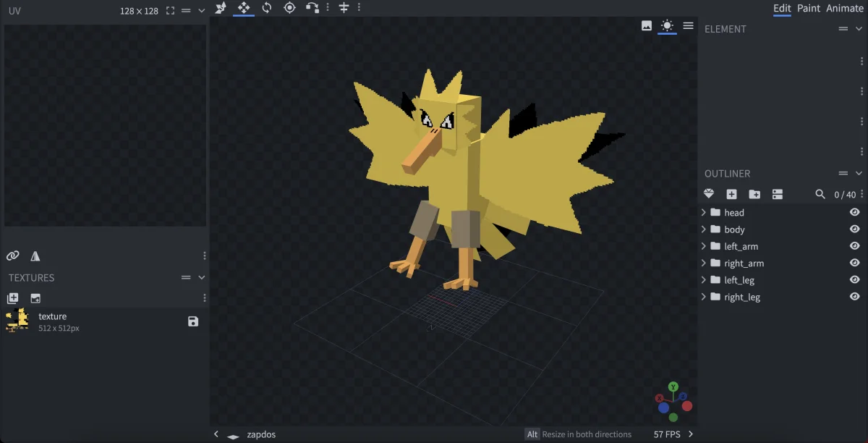Open Textures toolbar options dots
Image resolution: width=868 pixels, height=443 pixels.
(205, 298)
